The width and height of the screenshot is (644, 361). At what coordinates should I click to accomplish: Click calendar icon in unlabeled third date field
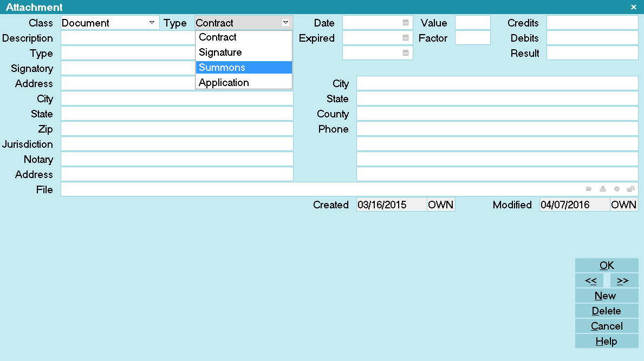(x=406, y=53)
